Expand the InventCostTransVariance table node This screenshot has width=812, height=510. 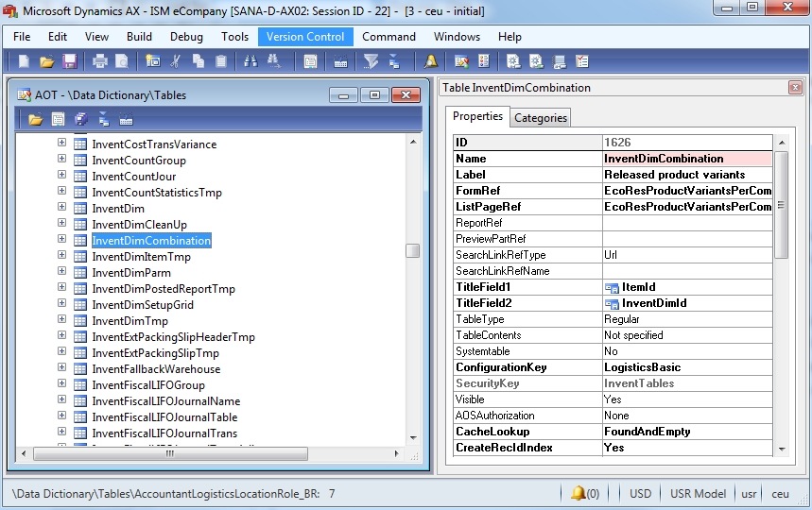pos(61,143)
